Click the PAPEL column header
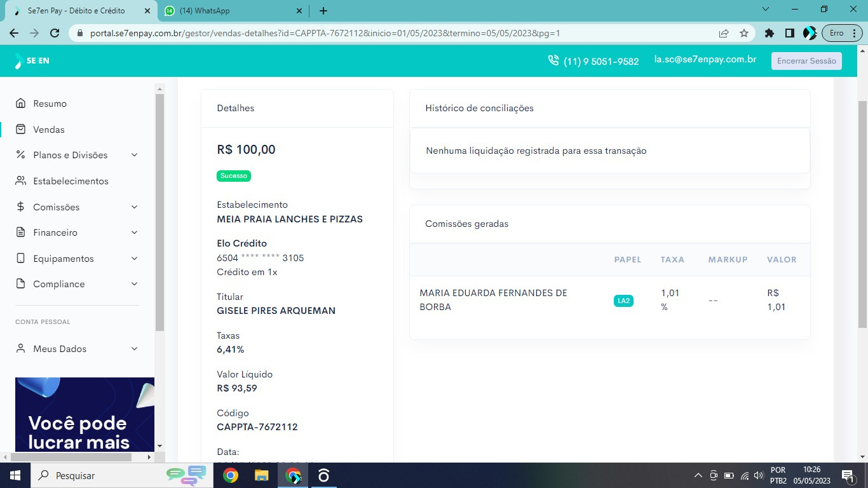 628,259
